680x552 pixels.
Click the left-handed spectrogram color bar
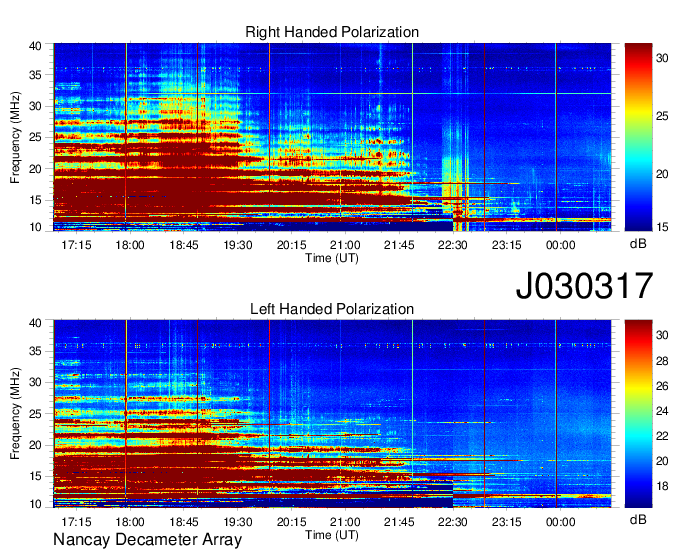[638, 414]
